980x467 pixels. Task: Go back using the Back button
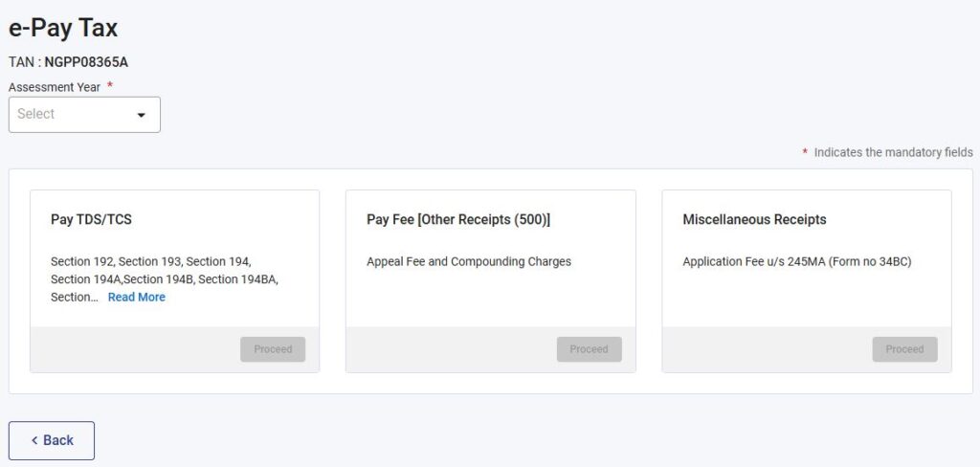tap(52, 440)
